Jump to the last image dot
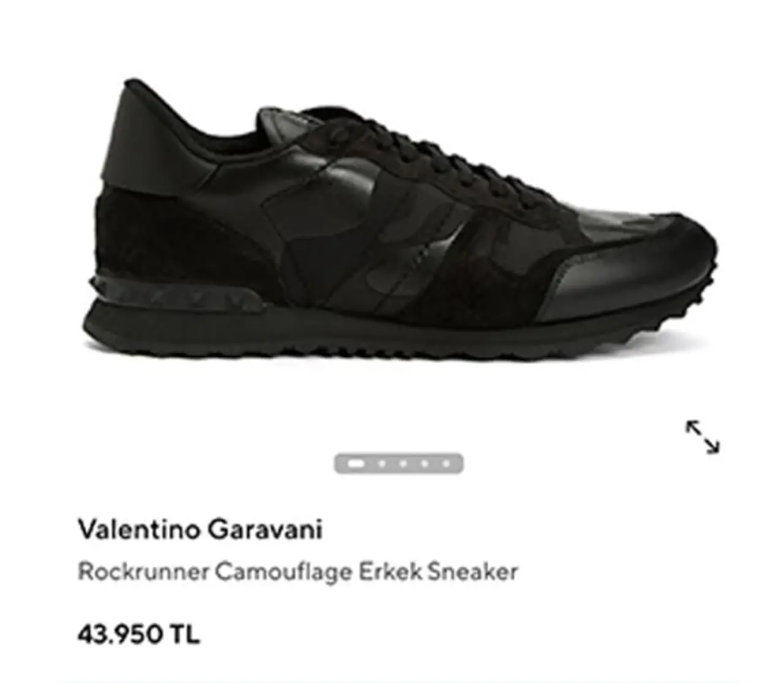This screenshot has width=784, height=683. (x=447, y=464)
